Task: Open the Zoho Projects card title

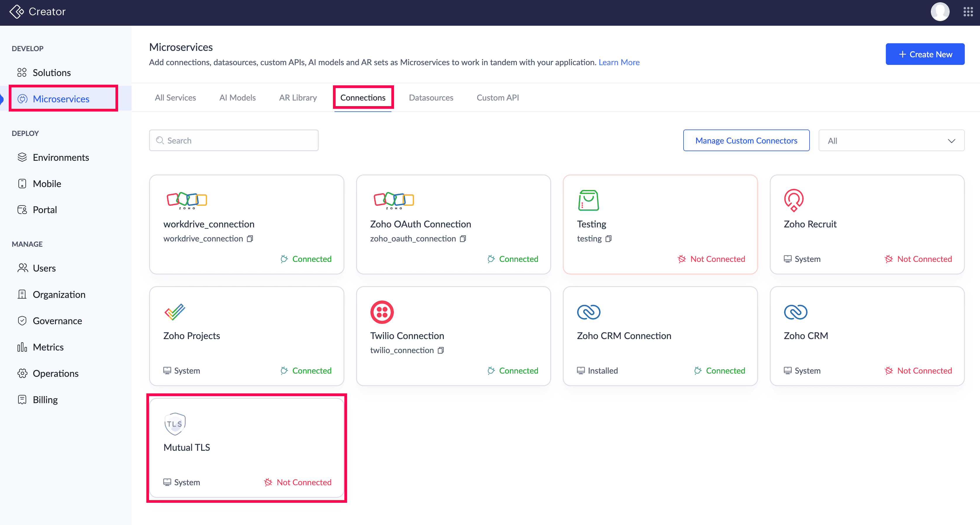Action: 192,336
